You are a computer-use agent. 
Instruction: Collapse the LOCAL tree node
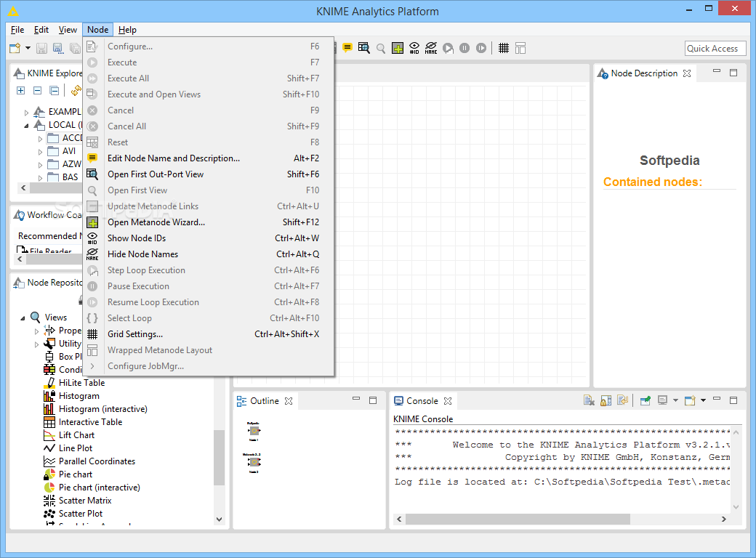tap(26, 125)
